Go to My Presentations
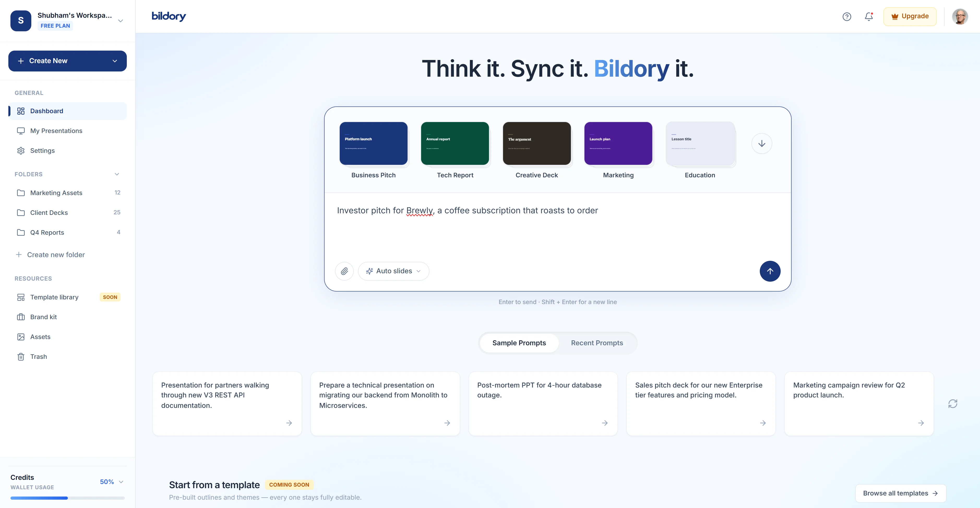Viewport: 980px width, 508px height. [67, 131]
